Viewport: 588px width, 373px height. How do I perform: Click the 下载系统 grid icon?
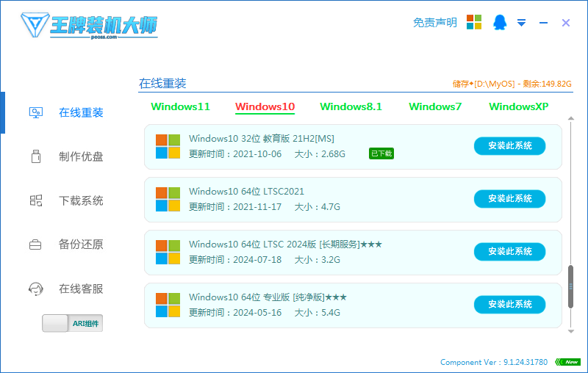36,200
